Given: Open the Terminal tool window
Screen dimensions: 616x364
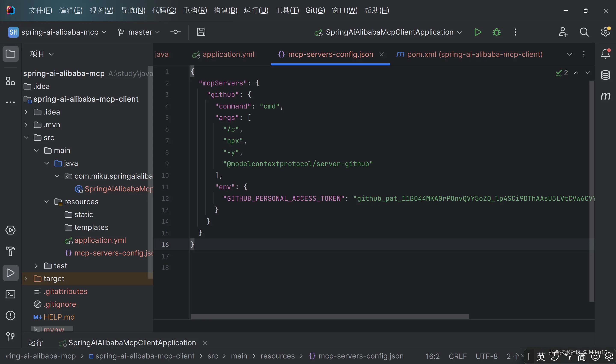Looking at the screenshot, I should (10, 294).
